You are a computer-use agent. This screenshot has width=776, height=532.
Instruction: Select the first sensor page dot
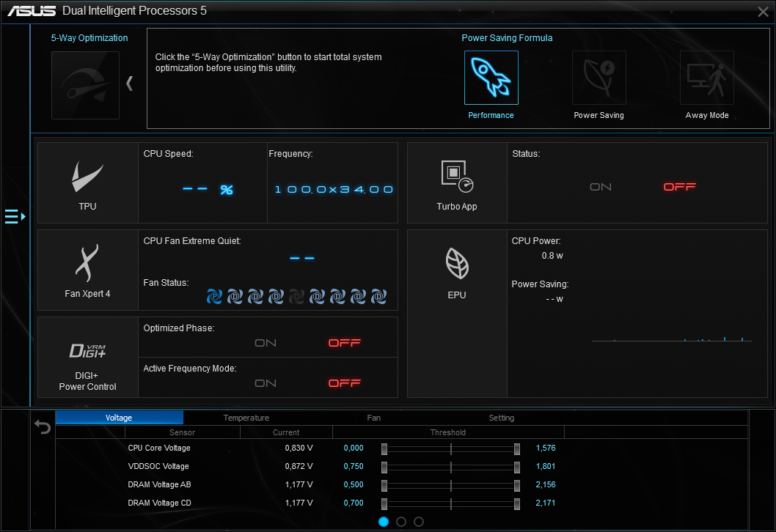pyautogui.click(x=384, y=522)
